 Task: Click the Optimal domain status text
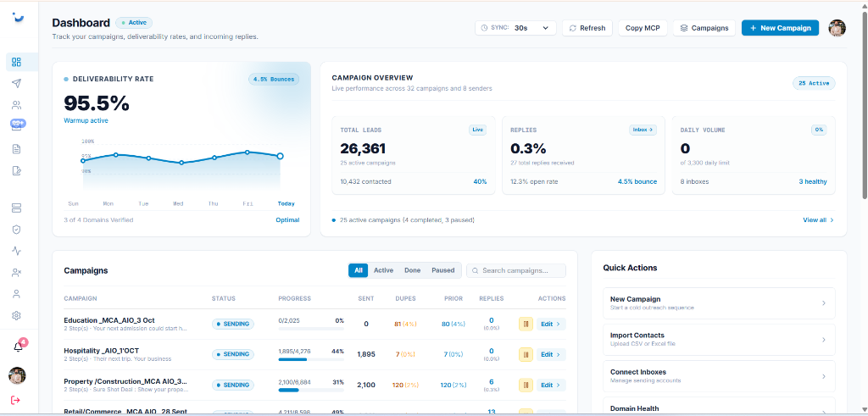tap(288, 219)
